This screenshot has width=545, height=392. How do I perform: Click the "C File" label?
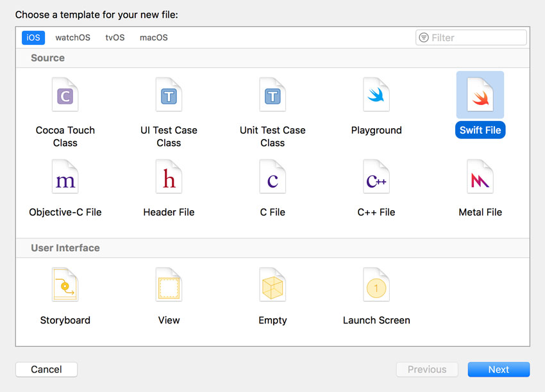[x=272, y=212]
